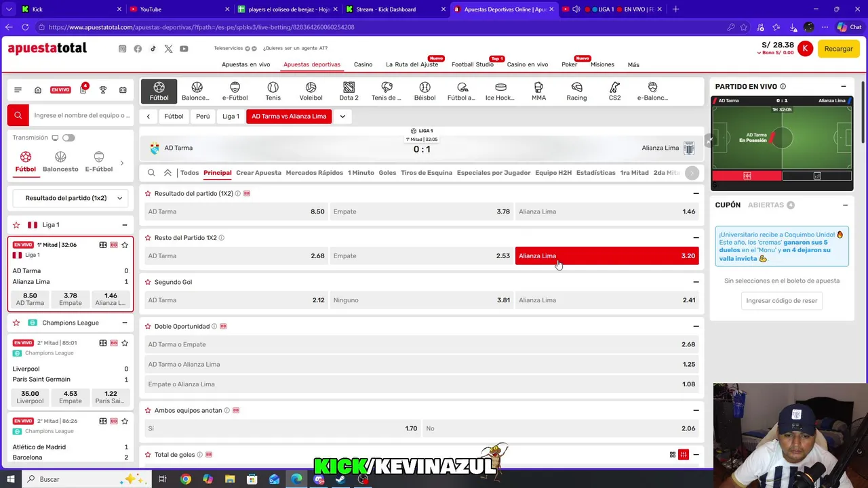Screen dimensions: 868x488
Task: Switch to Crear Apuesta tab
Action: [258, 173]
